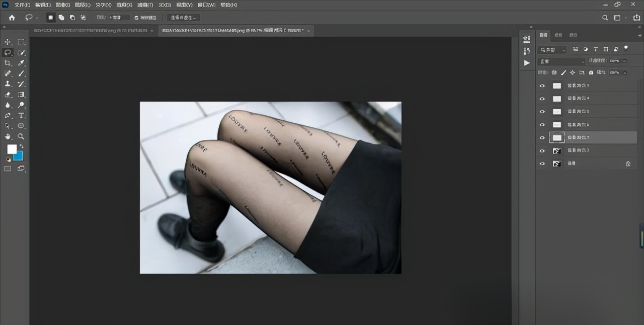Select the Crop tool
Image resolution: width=644 pixels, height=325 pixels.
point(8,63)
